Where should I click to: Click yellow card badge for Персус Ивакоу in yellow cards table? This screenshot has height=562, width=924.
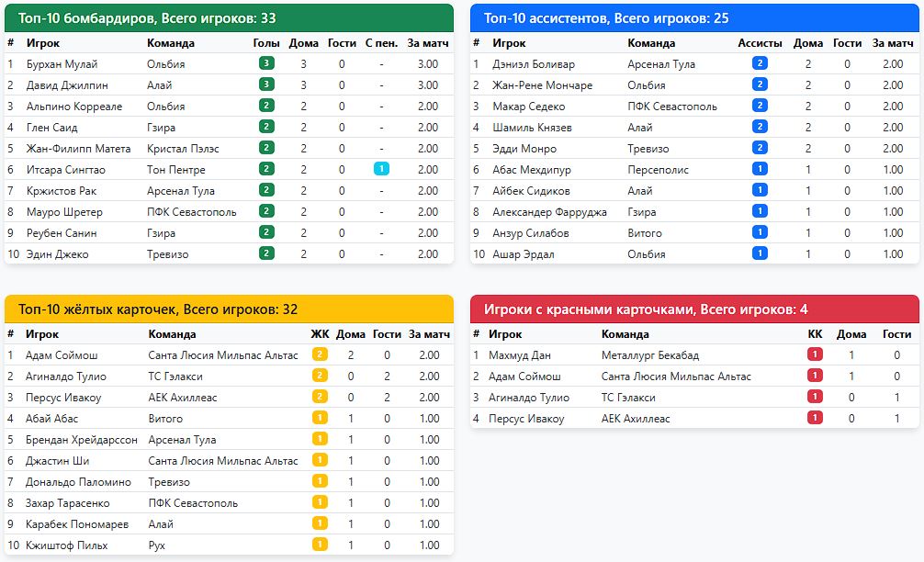pos(320,397)
